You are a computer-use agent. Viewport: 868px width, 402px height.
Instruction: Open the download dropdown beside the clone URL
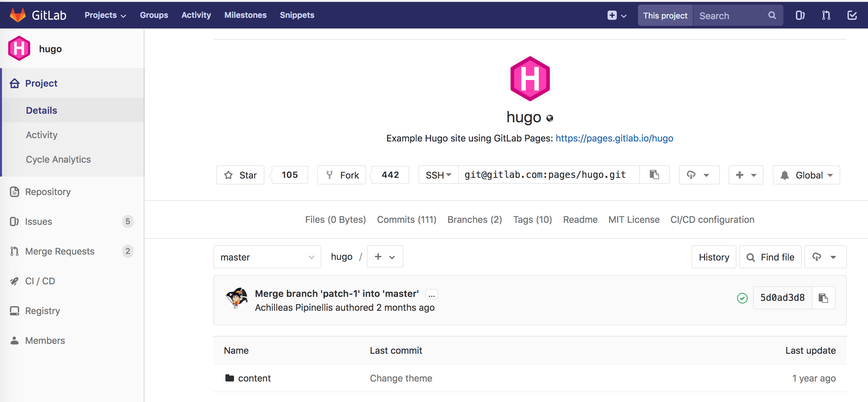pyautogui.click(x=699, y=175)
